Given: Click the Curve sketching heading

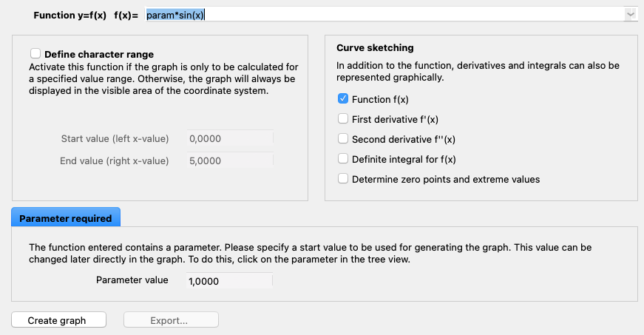Looking at the screenshot, I should tap(375, 48).
